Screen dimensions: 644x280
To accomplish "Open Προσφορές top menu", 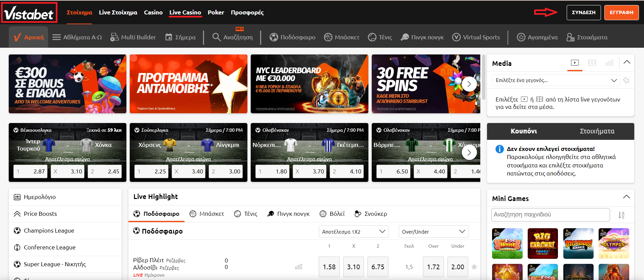I will click(x=247, y=12).
